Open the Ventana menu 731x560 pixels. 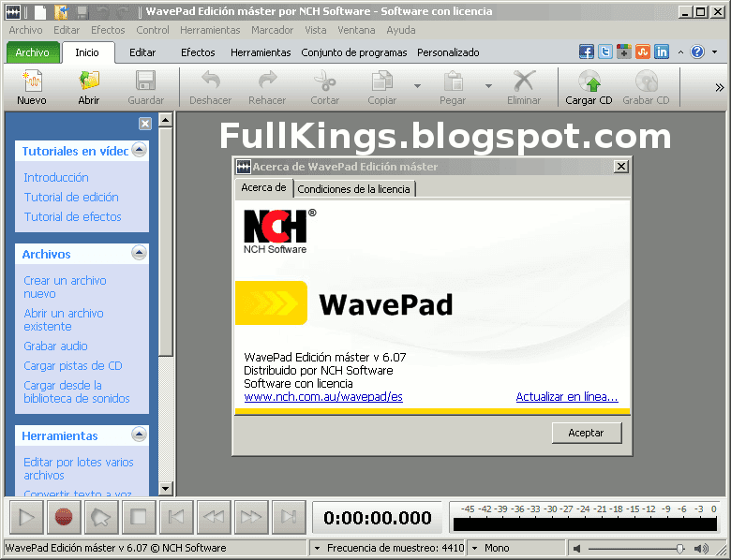click(x=356, y=30)
